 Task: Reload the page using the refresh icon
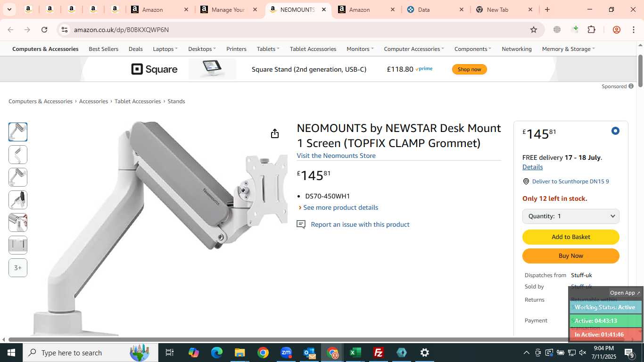(x=44, y=30)
